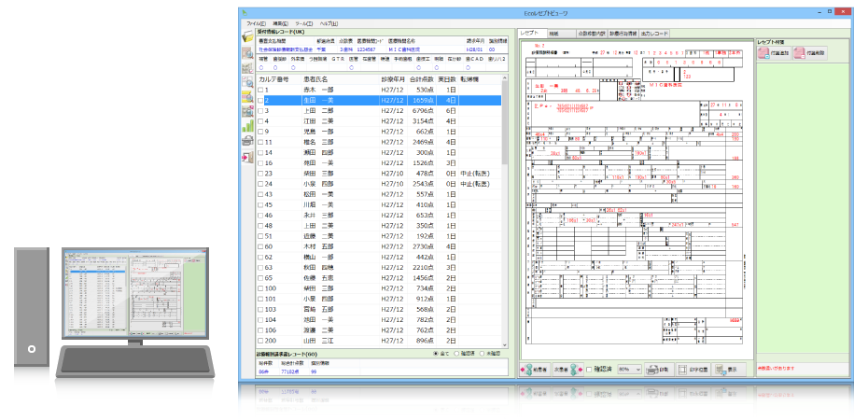This screenshot has height=420, width=868.
Task: Check the box for karte number 1
Action: pos(260,91)
